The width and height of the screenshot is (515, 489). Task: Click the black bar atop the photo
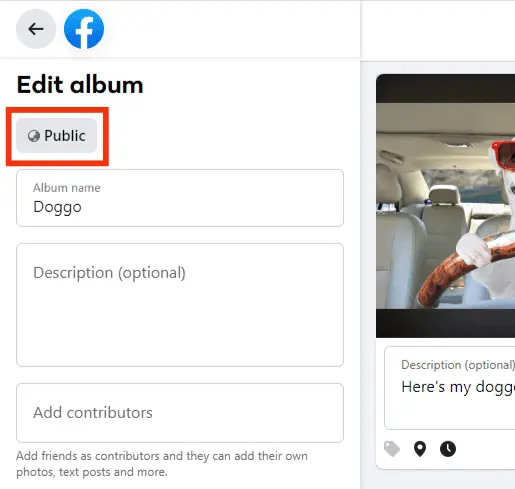[x=446, y=89]
